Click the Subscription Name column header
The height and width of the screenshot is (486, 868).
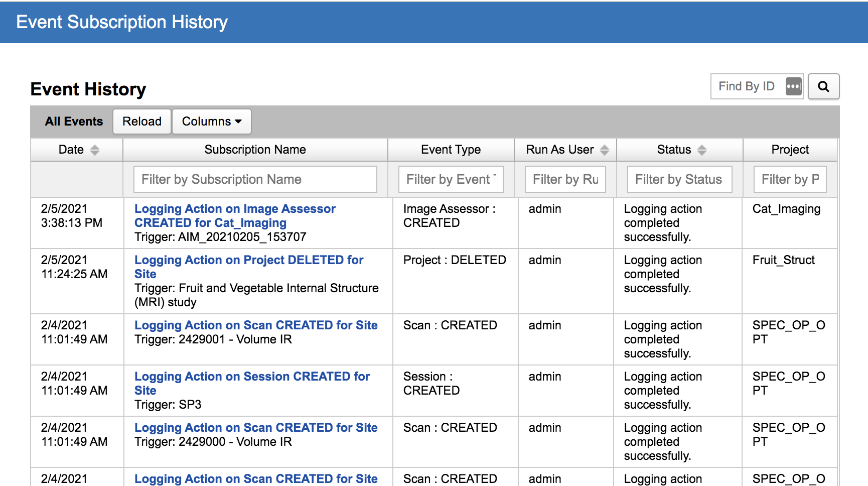[x=255, y=150]
